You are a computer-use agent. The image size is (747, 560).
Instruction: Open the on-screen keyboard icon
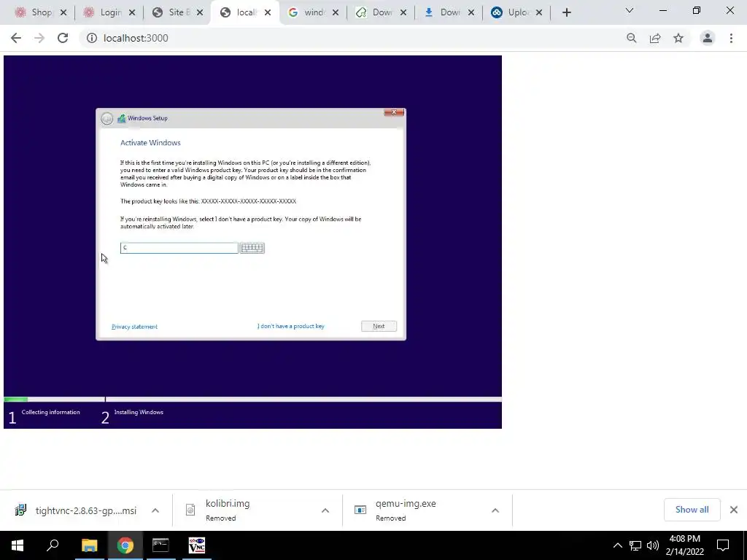(252, 248)
